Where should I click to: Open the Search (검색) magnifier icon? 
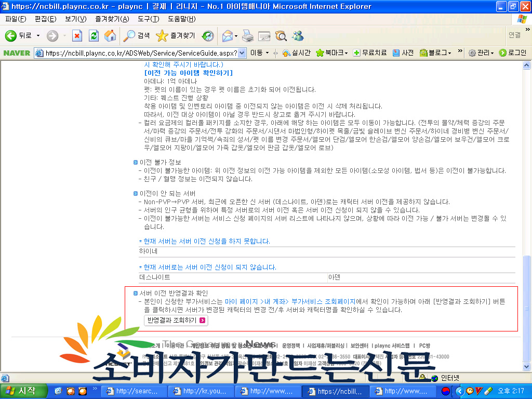click(129, 35)
